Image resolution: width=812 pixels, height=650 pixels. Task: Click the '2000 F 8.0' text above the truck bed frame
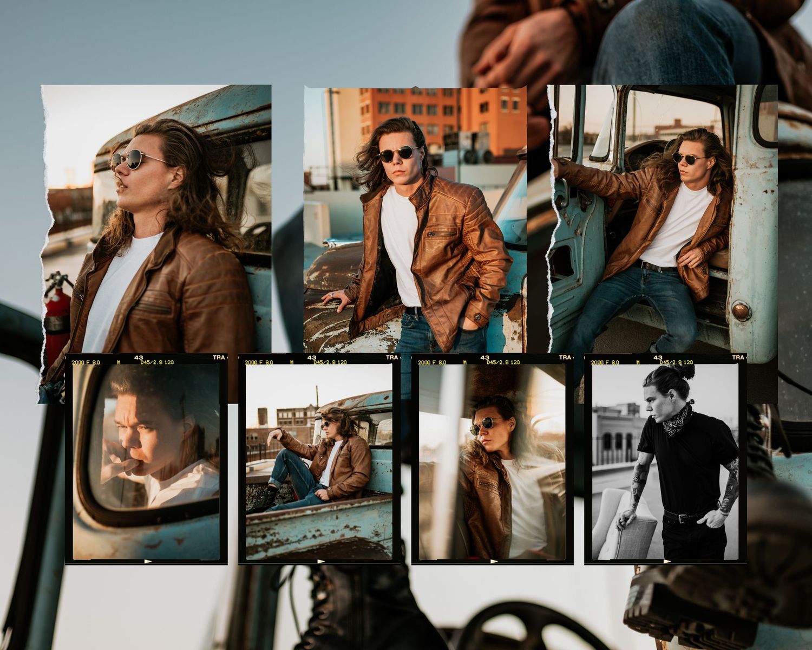click(x=259, y=362)
